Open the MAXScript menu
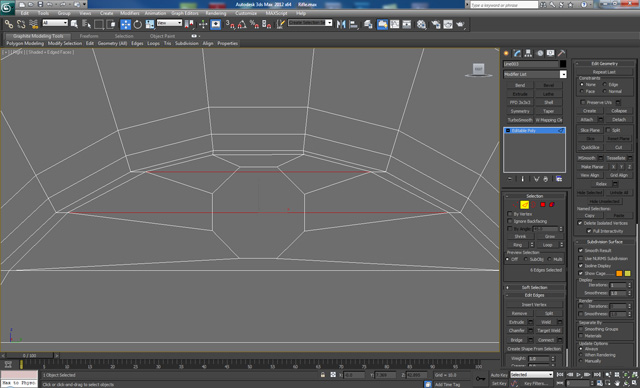 point(276,13)
